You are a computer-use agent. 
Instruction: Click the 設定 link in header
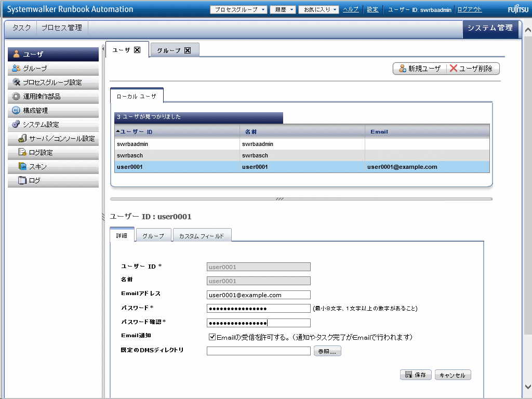coord(373,9)
